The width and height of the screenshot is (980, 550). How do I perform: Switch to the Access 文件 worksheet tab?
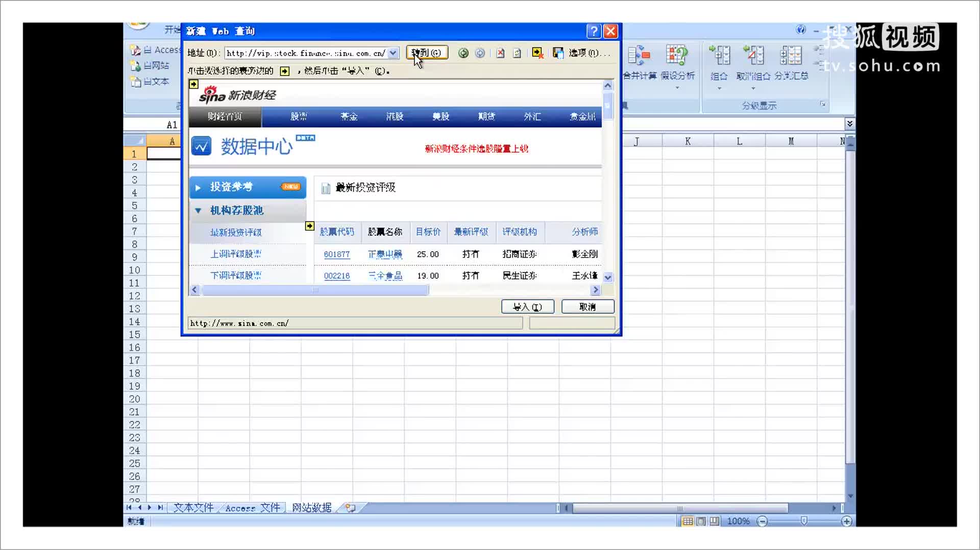tap(253, 508)
